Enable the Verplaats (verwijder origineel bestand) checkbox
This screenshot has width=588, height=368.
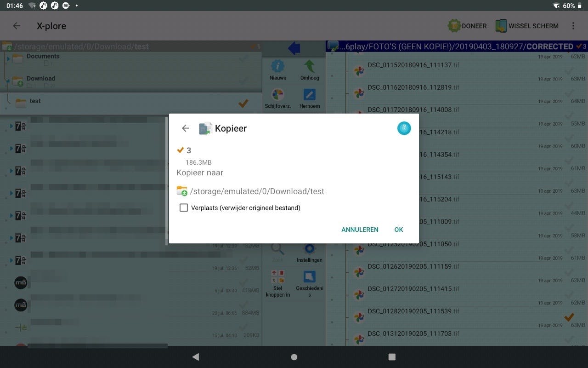(184, 208)
